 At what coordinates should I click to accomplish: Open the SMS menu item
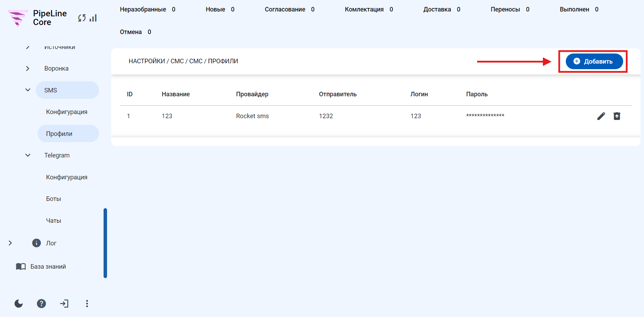[x=67, y=90]
